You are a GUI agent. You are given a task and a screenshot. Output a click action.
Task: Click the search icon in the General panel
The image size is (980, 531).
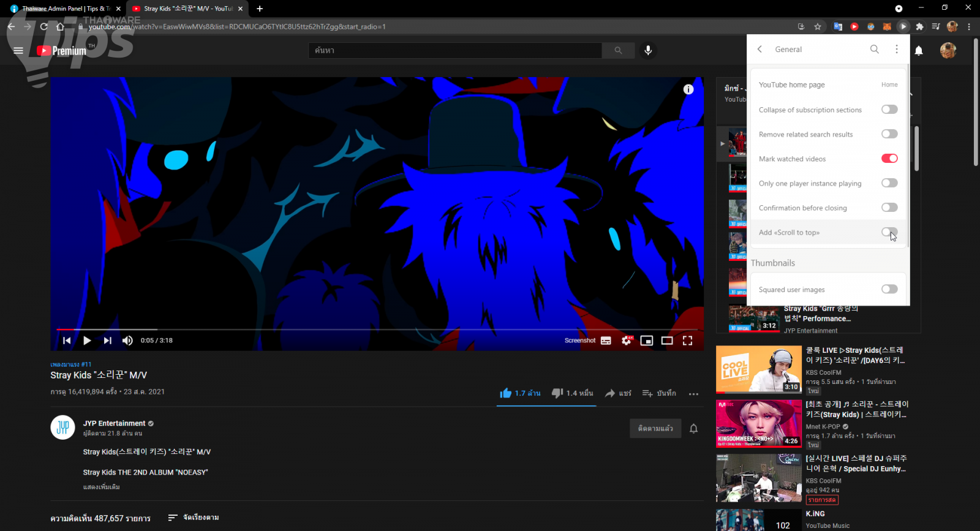874,49
